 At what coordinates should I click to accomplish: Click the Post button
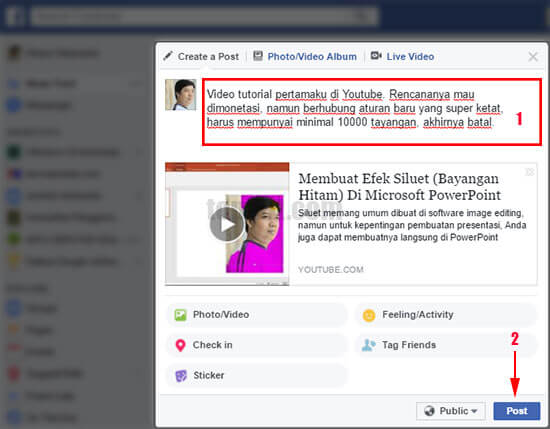point(516,411)
